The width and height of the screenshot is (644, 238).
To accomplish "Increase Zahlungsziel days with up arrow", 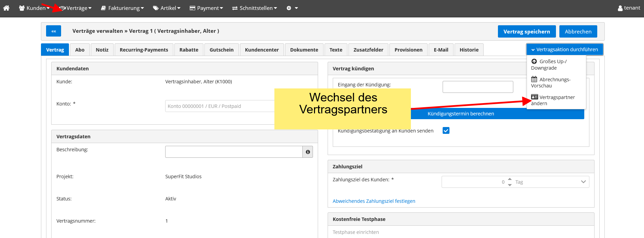I will (510, 179).
